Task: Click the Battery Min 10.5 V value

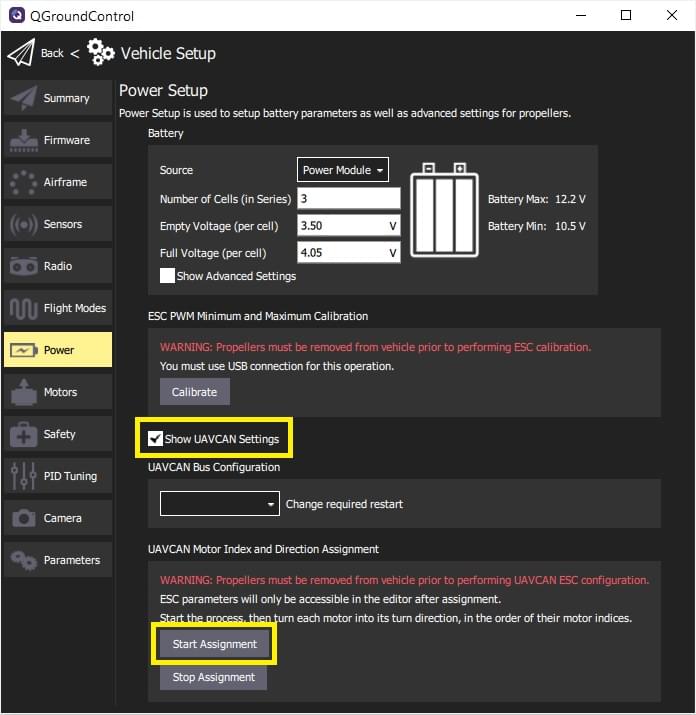Action: coord(570,226)
